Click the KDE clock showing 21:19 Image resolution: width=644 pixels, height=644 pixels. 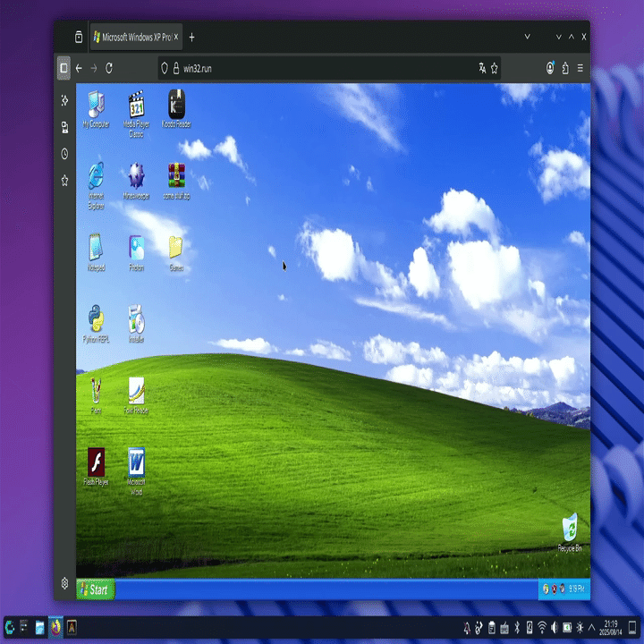611,628
